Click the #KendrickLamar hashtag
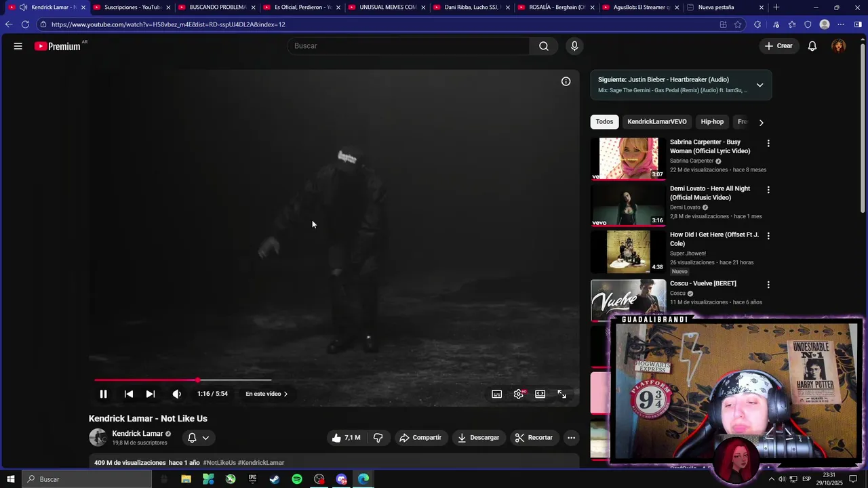Viewport: 868px width, 488px height. (x=261, y=463)
